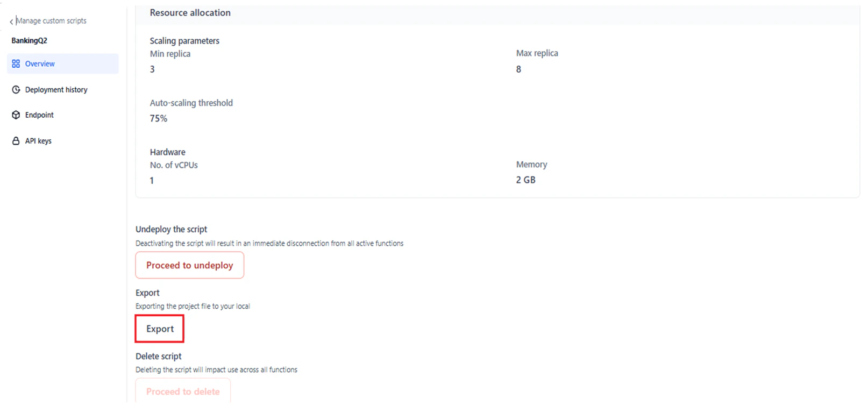
Task: Open the API keys section
Action: point(38,140)
